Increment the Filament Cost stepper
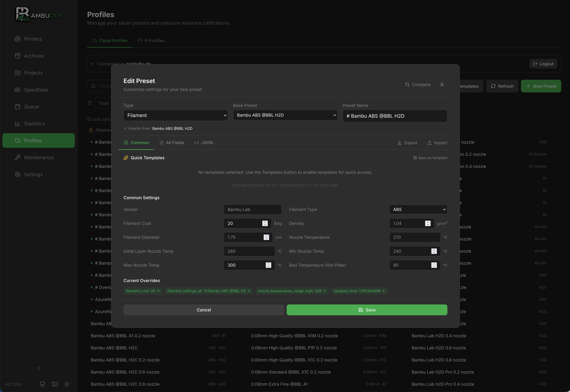Screen dimensions: 570x392 pos(265,222)
